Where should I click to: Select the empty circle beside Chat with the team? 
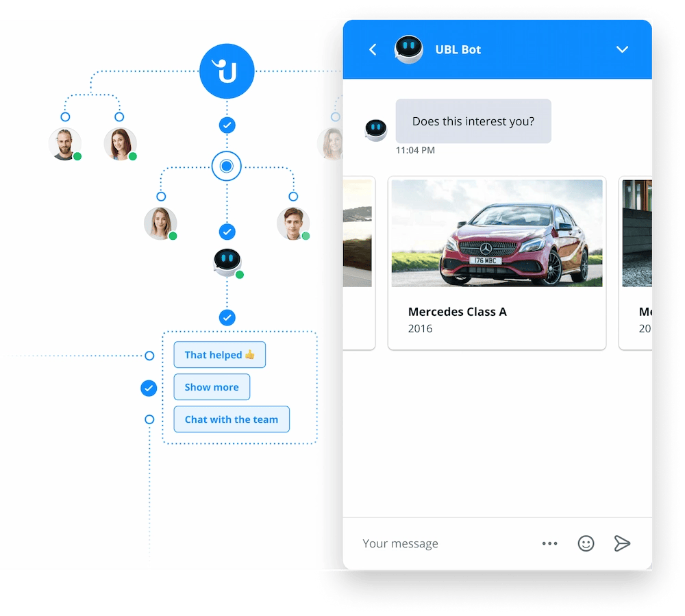tap(149, 419)
